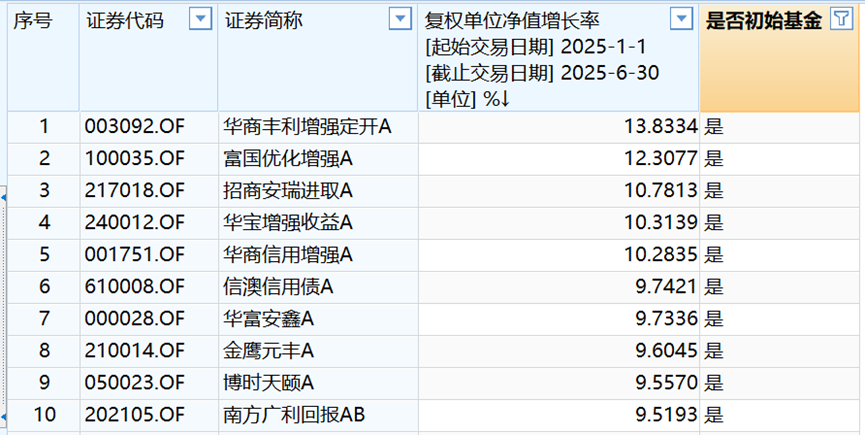Open the 证券简称 column filter dropdown

pos(401,20)
